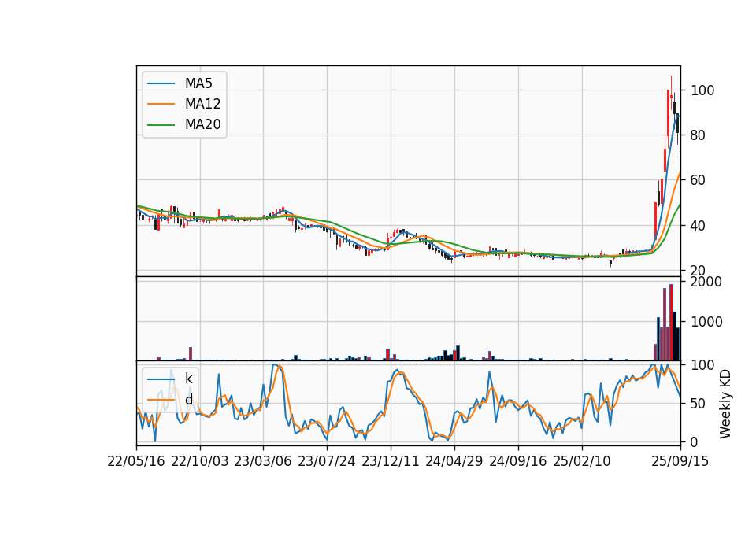The image size is (756, 543).
Task: Click the 23/07/24 date tick label
Action: [326, 461]
